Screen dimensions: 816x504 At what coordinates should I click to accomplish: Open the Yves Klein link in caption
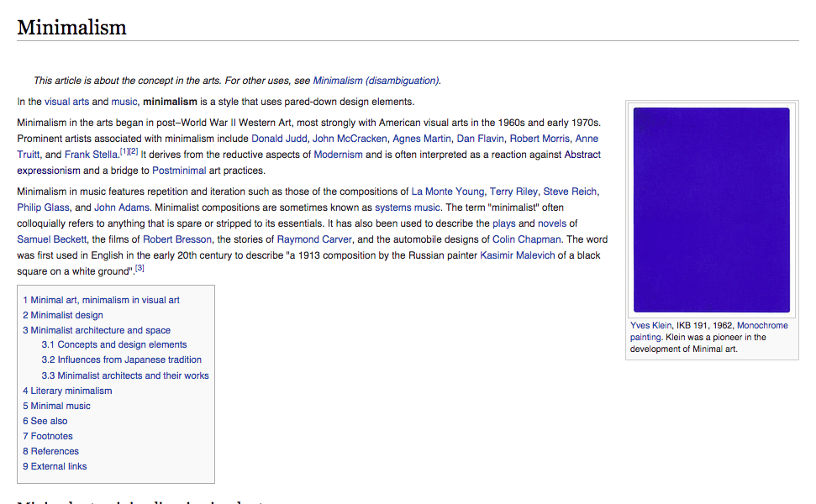tap(650, 325)
